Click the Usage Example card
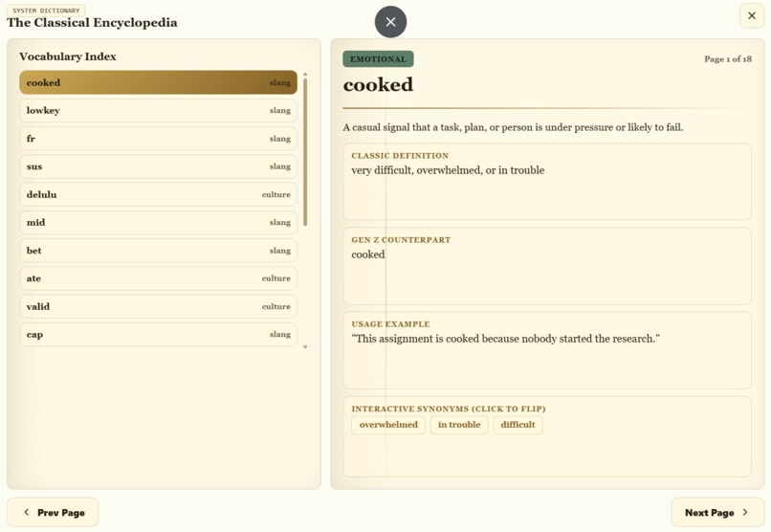 tap(547, 350)
